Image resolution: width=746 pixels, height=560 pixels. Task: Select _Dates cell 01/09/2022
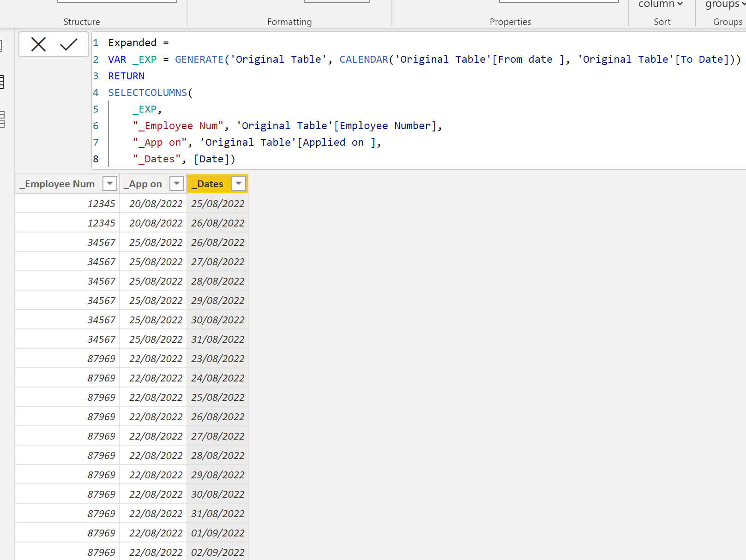pos(217,533)
